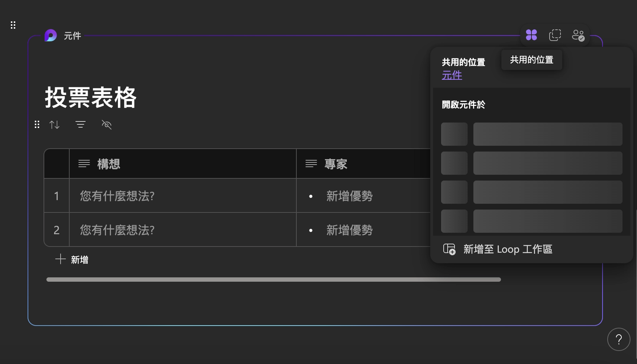Open the shared locations clover icon
637x364 pixels.
531,35
